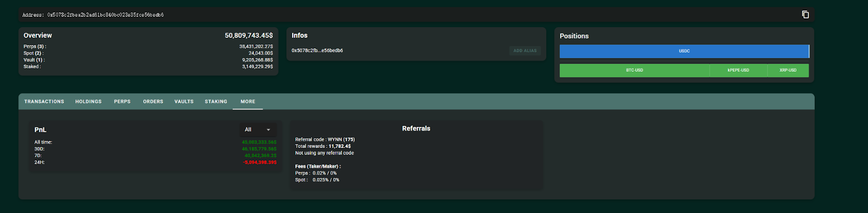Go to the Orders tab

(153, 101)
